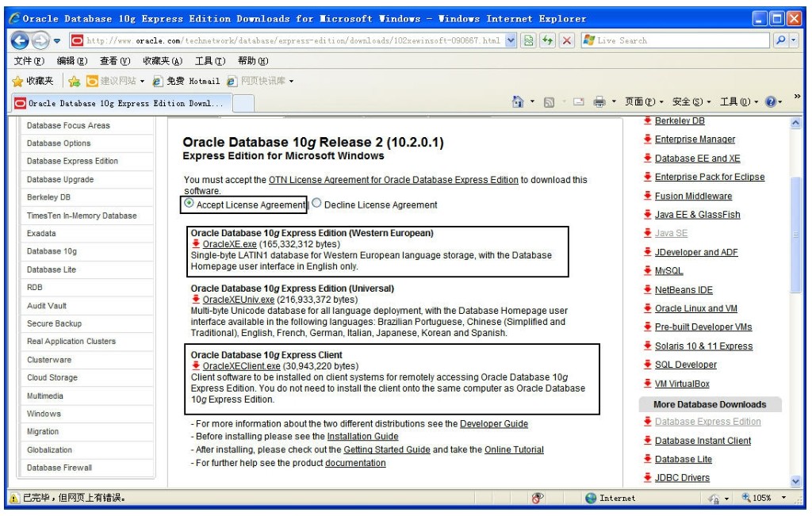The width and height of the screenshot is (812, 516).
Task: Open the OTN License Agreement link
Action: point(393,180)
